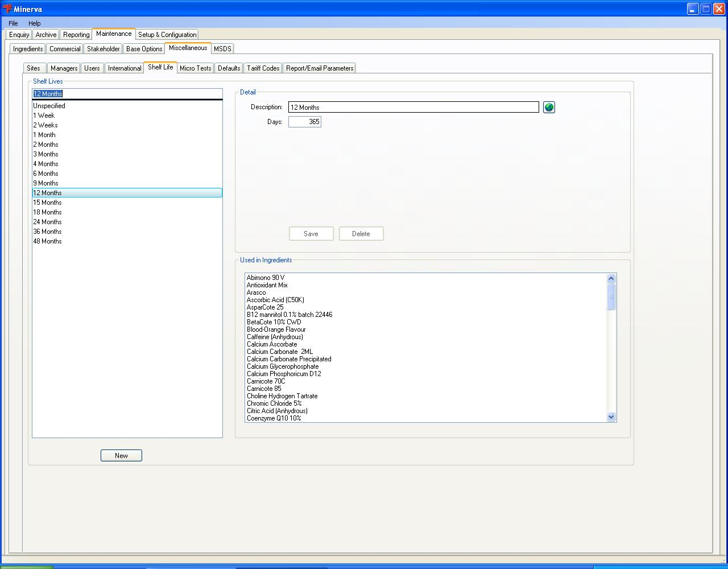Select 36 Months in Shelf Lives list
This screenshot has height=569, width=728.
[x=127, y=232]
